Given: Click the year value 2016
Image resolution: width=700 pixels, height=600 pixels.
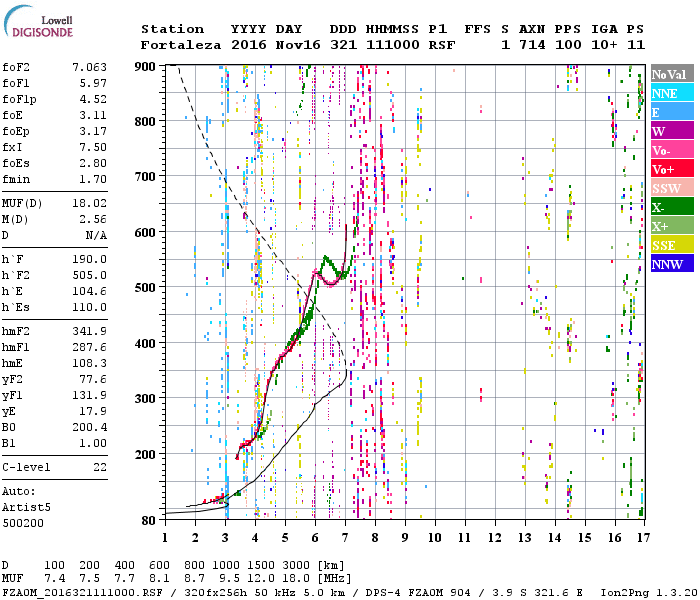Looking at the screenshot, I should (x=249, y=45).
